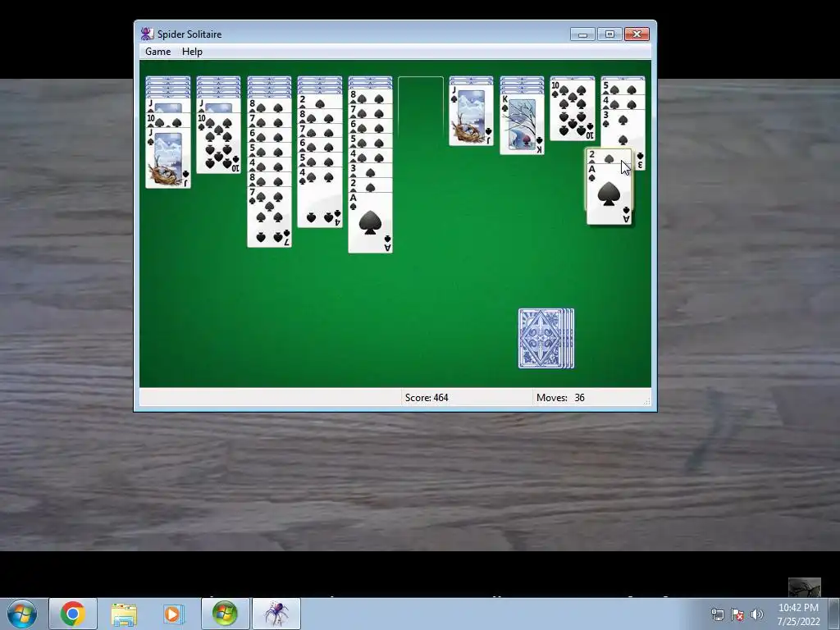Image resolution: width=840 pixels, height=630 pixels.
Task: Open the volume speaker icon
Action: (x=756, y=614)
